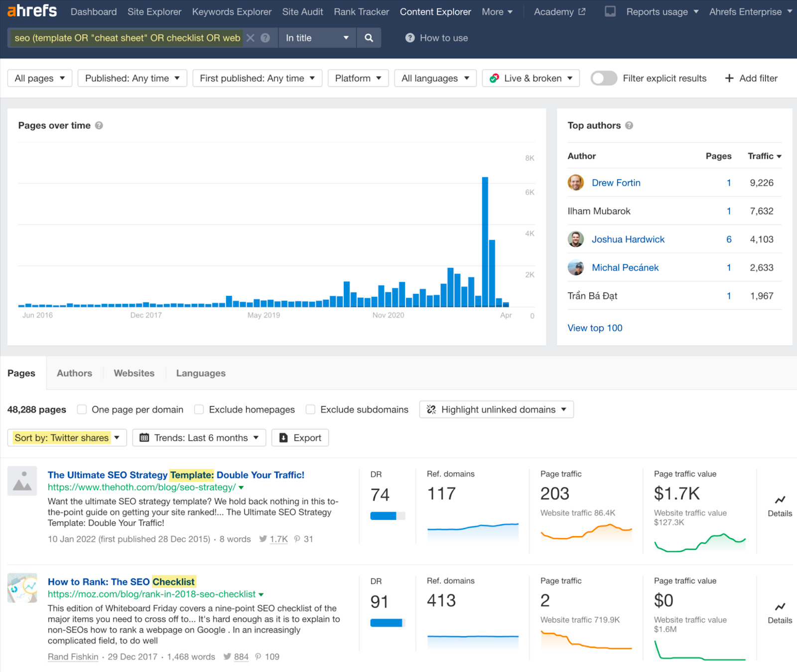Open search query help question mark

click(266, 38)
